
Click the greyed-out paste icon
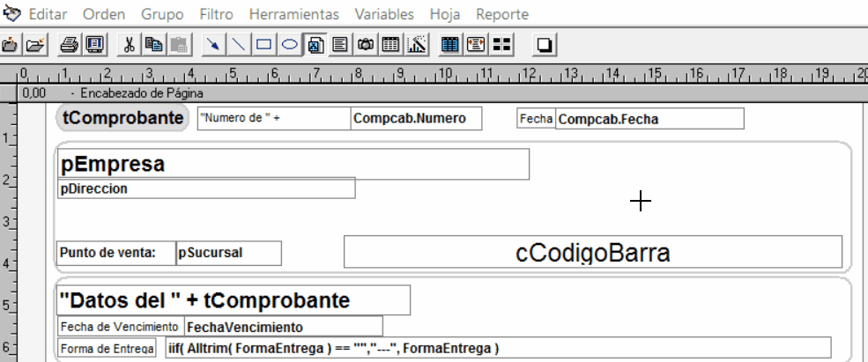(x=178, y=44)
